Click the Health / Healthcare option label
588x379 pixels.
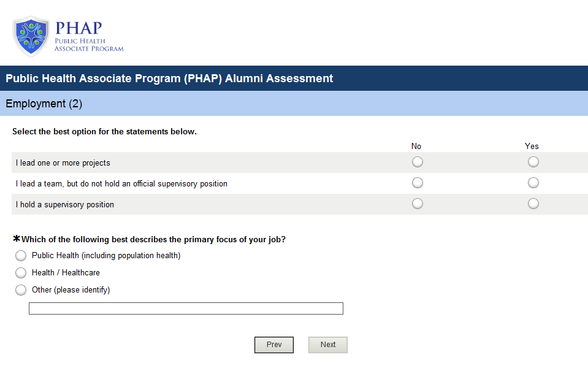tap(66, 273)
